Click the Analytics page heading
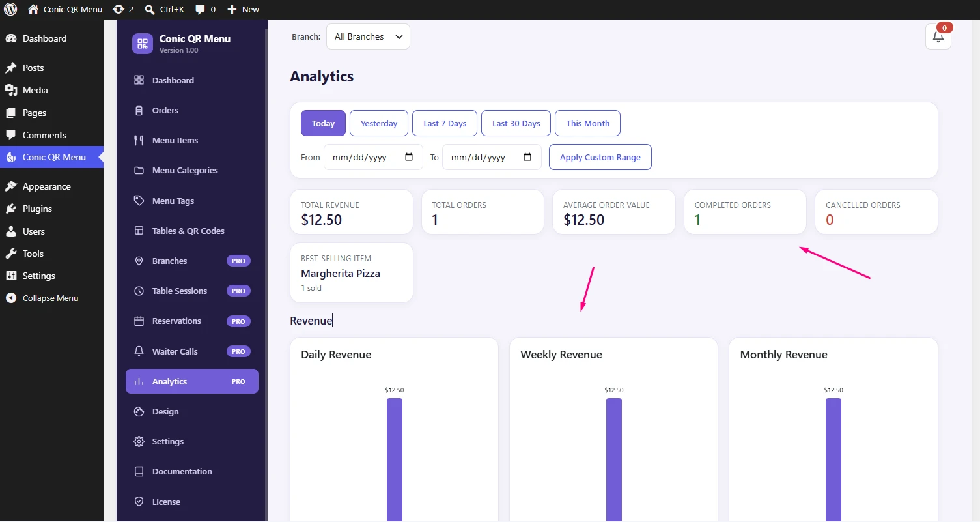This screenshot has height=522, width=980. (x=322, y=76)
